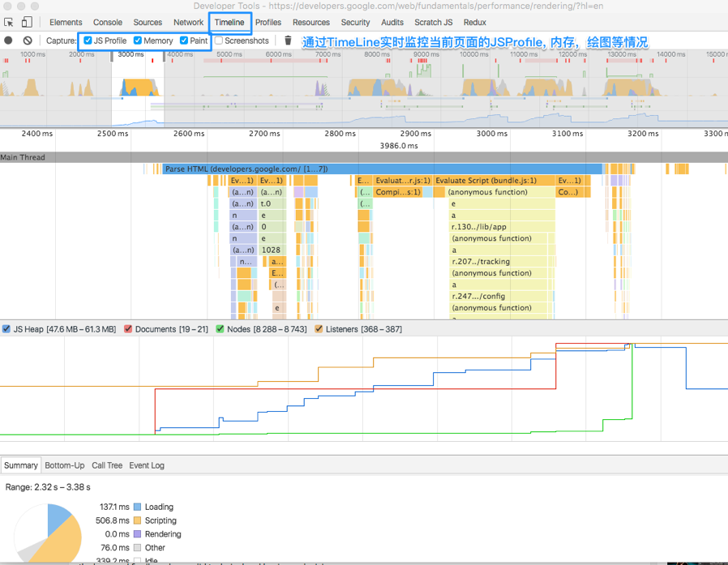Click the clear recording icon

coord(28,41)
